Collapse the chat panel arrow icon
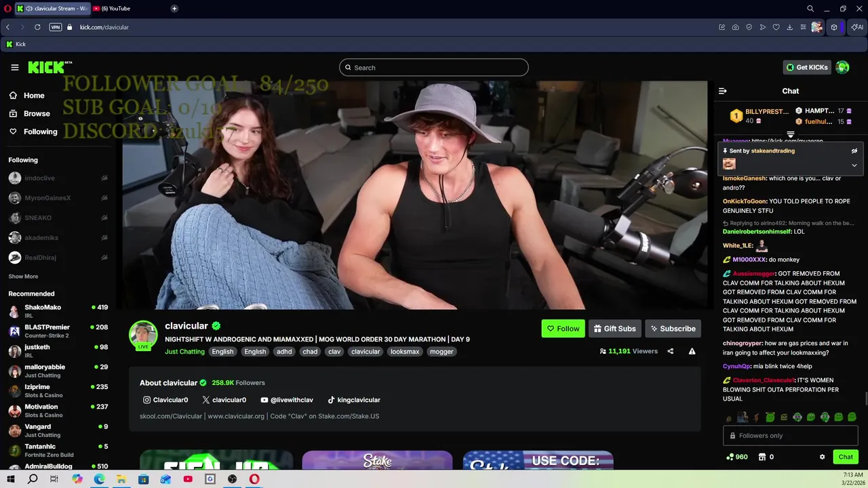This screenshot has width=868, height=488. coord(722,91)
